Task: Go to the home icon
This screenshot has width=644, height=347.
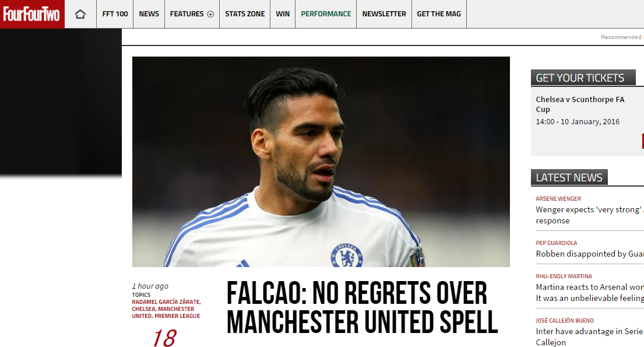Action: click(x=80, y=14)
